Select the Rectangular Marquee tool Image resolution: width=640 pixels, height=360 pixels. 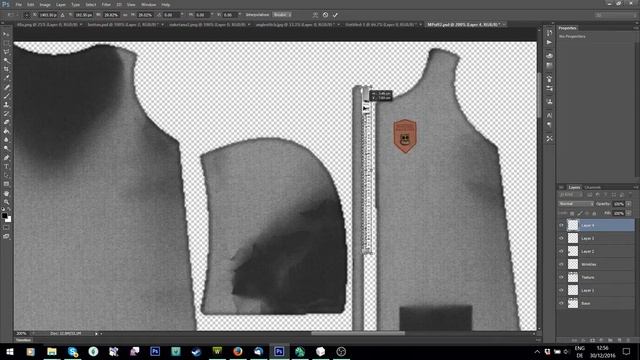click(6, 43)
